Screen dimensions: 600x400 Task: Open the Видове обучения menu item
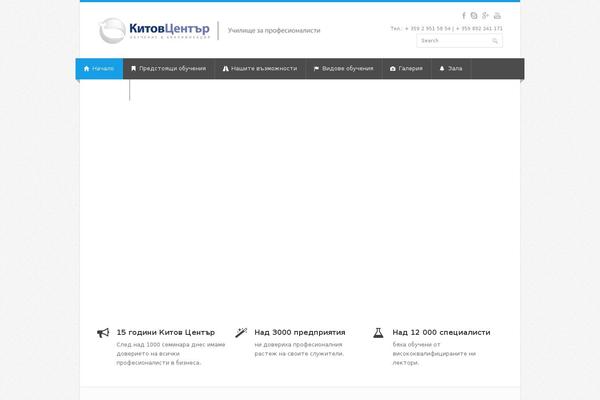pyautogui.click(x=344, y=69)
